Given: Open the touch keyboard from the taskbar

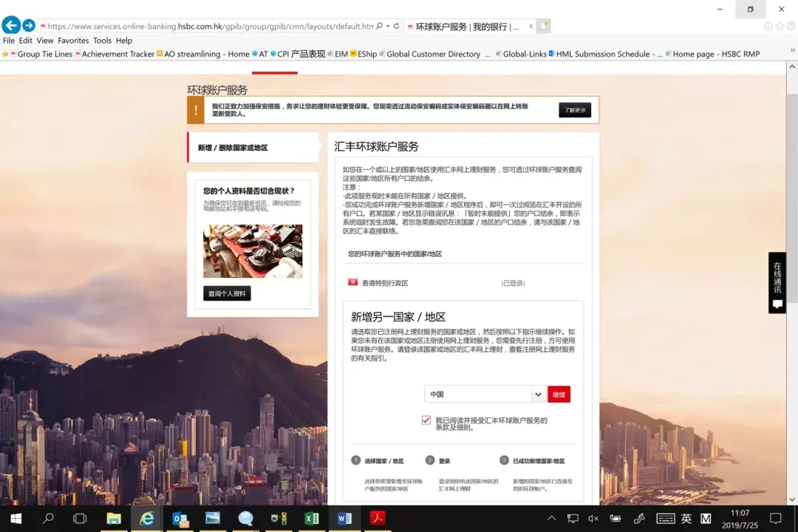Looking at the screenshot, I should 665,518.
